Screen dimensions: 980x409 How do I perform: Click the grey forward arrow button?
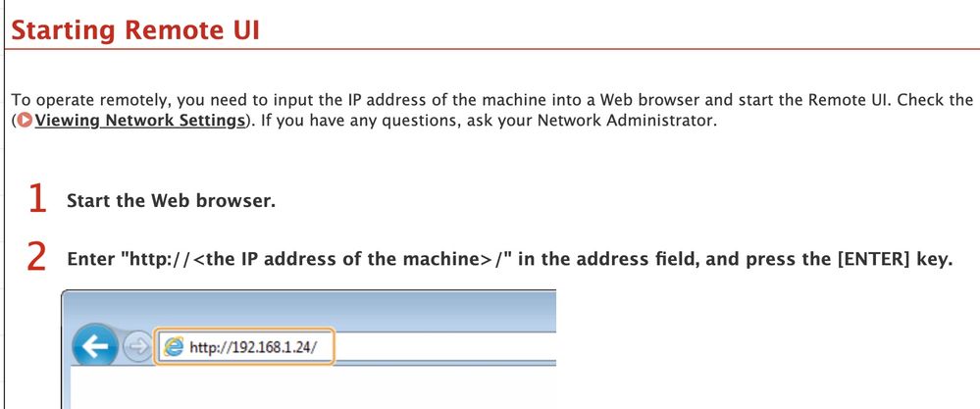[x=138, y=347]
